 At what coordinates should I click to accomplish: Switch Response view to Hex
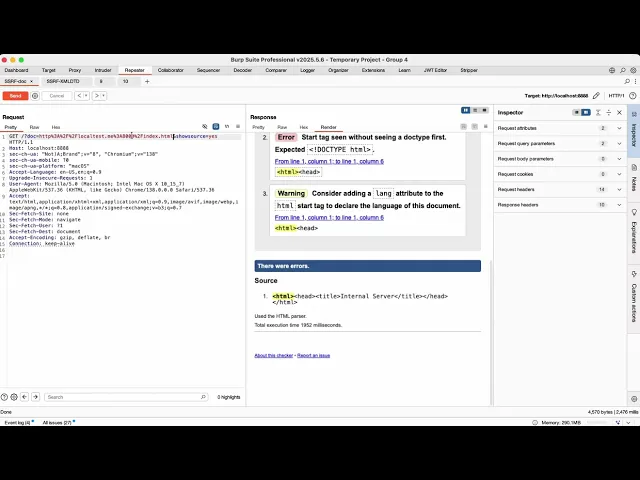click(304, 127)
